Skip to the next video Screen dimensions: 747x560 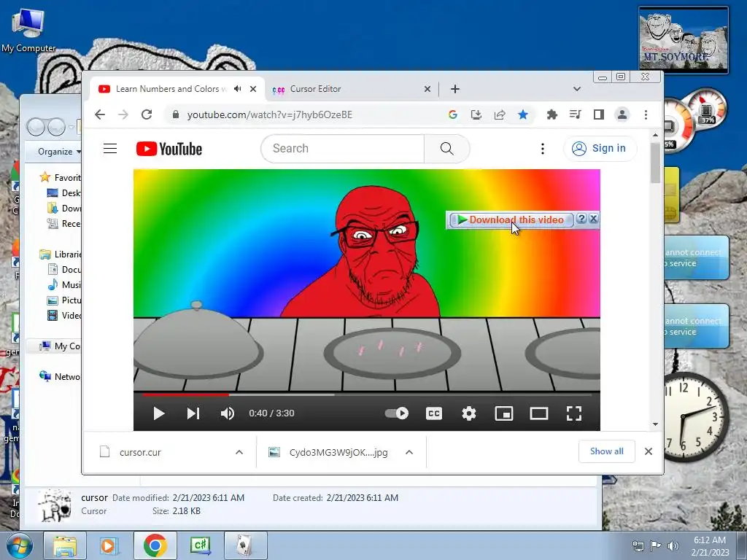[193, 413]
